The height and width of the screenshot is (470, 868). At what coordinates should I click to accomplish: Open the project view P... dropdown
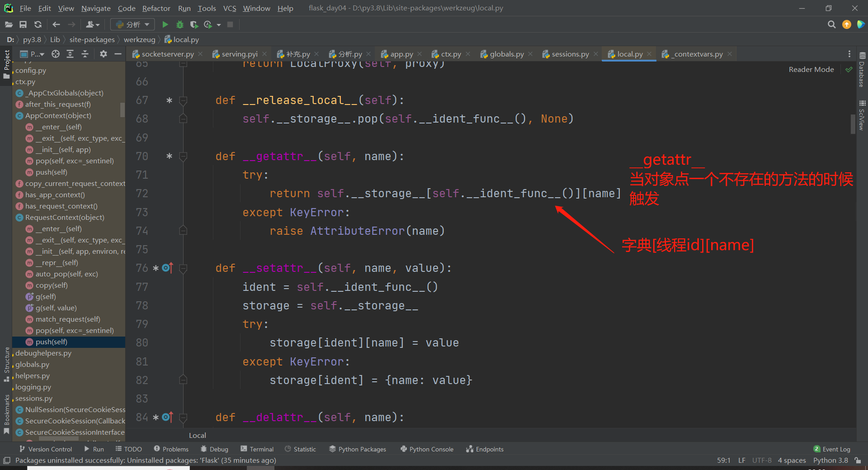(x=33, y=54)
